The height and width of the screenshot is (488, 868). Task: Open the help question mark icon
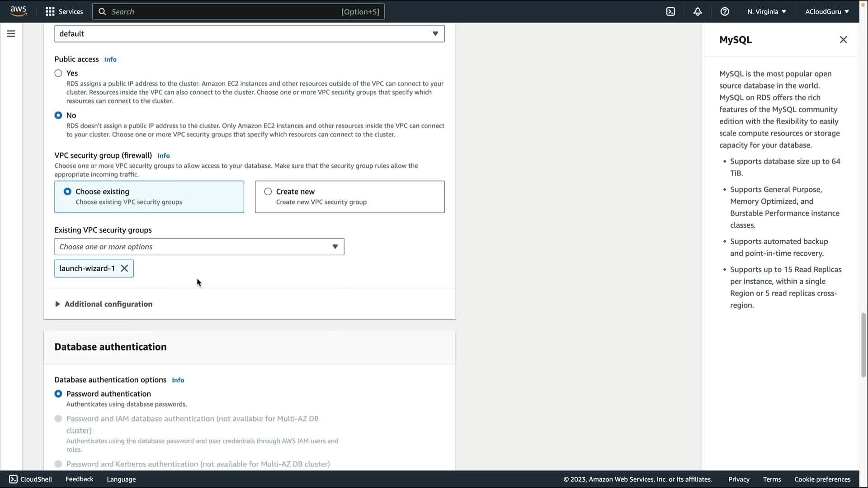tap(725, 12)
